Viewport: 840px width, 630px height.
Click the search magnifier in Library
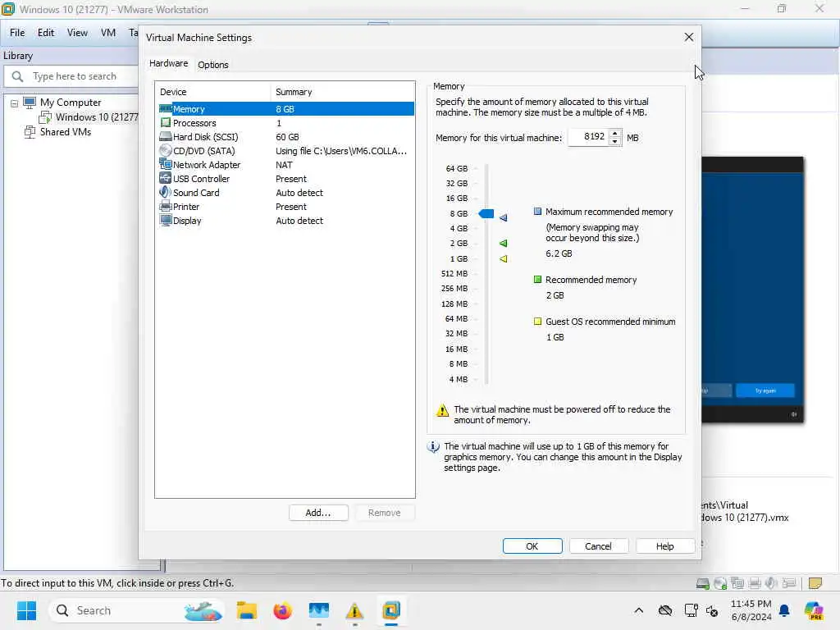pyautogui.click(x=17, y=76)
